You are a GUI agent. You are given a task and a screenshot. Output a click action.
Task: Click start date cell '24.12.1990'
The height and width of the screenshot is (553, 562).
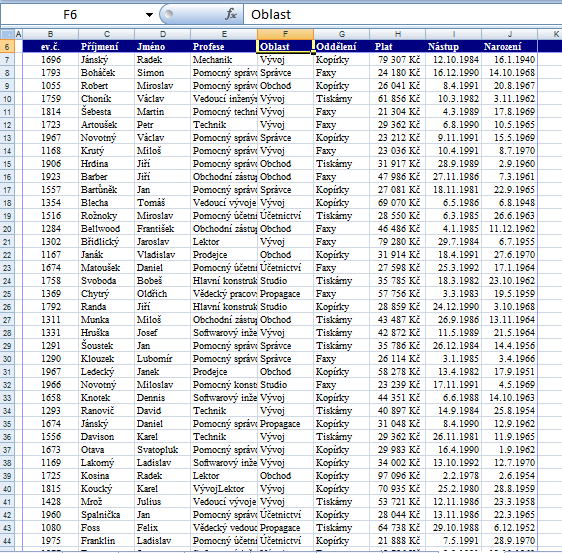(x=453, y=307)
